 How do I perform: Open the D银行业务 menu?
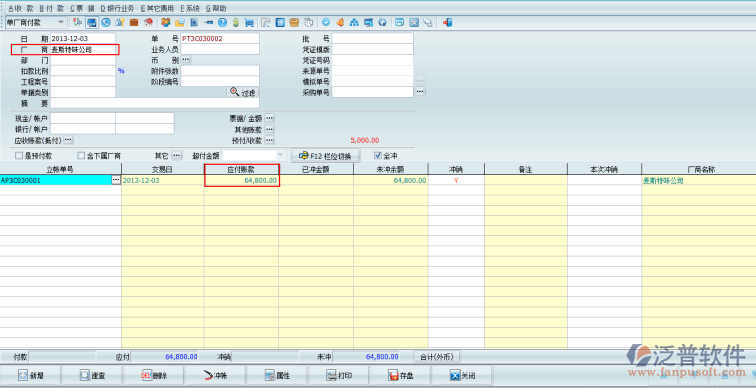click(x=117, y=8)
